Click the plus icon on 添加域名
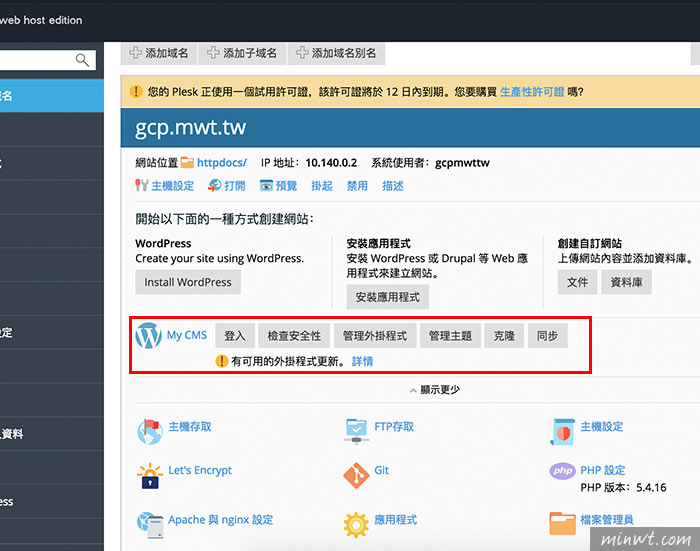700x551 pixels. (135, 53)
